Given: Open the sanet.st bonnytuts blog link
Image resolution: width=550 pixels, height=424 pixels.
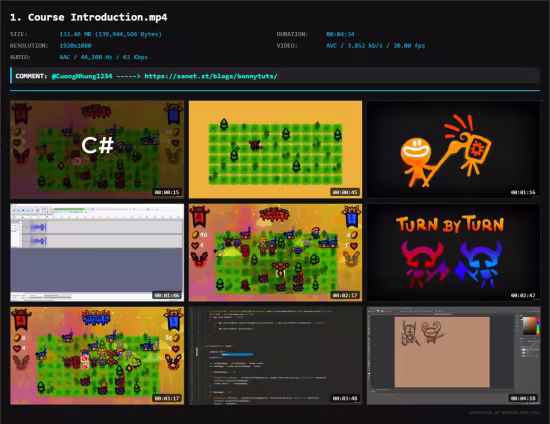Looking at the screenshot, I should point(211,76).
